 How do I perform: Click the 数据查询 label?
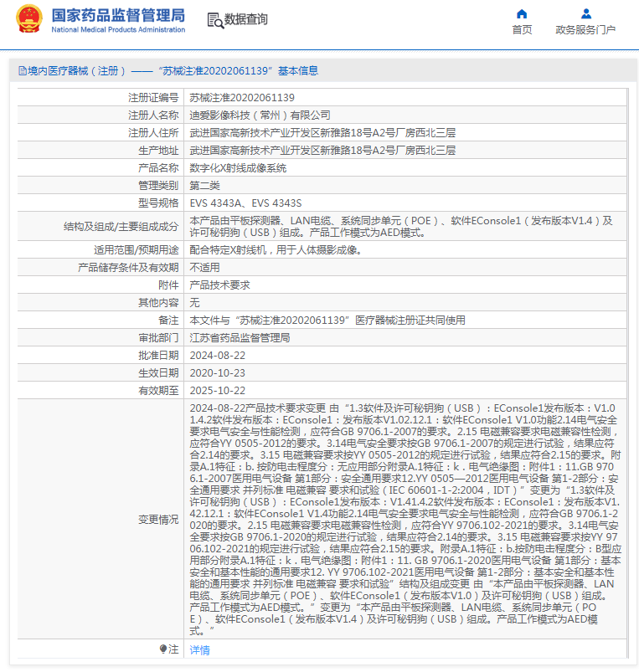(246, 19)
